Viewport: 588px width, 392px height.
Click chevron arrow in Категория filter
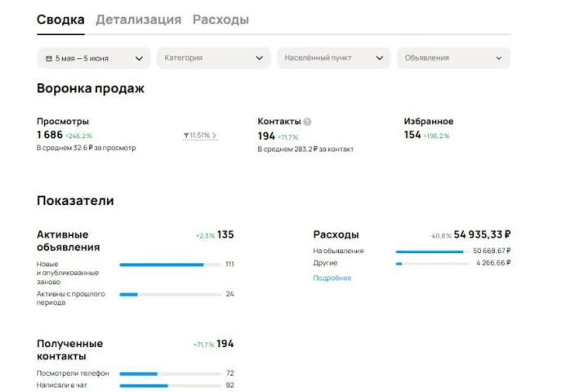tap(259, 58)
